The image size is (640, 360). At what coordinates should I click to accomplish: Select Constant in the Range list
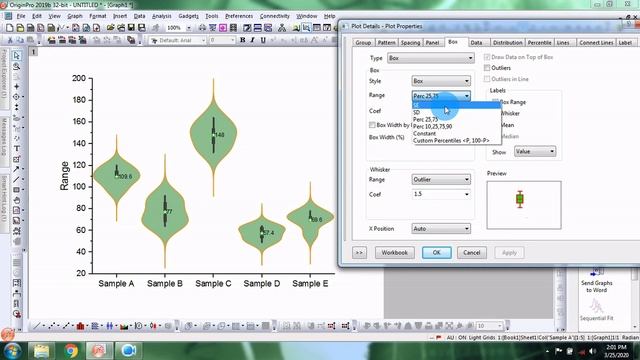(x=456, y=133)
